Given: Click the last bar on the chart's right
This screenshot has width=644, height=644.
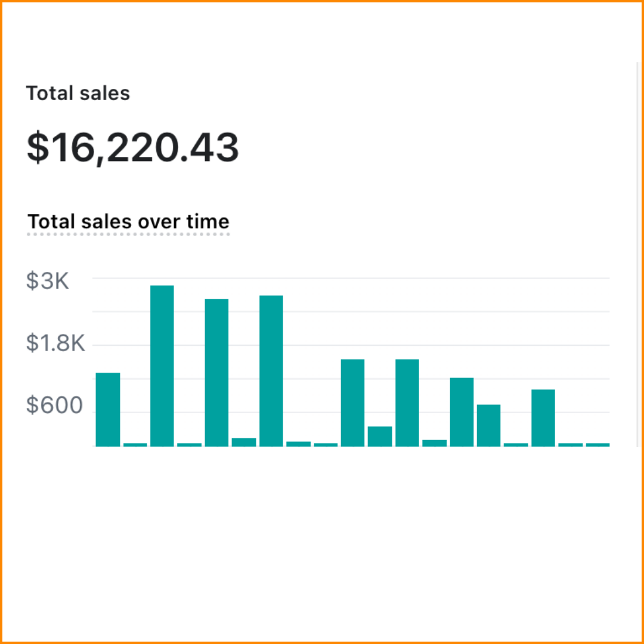Looking at the screenshot, I should point(597,444).
